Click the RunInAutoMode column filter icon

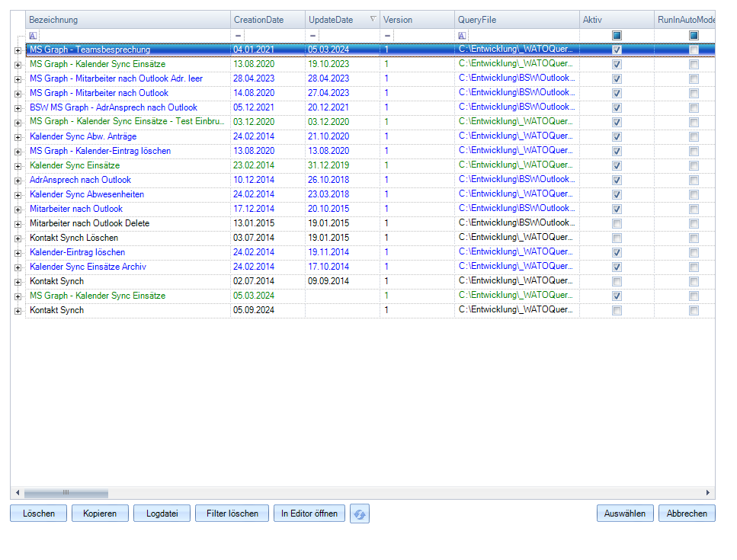pyautogui.click(x=694, y=36)
